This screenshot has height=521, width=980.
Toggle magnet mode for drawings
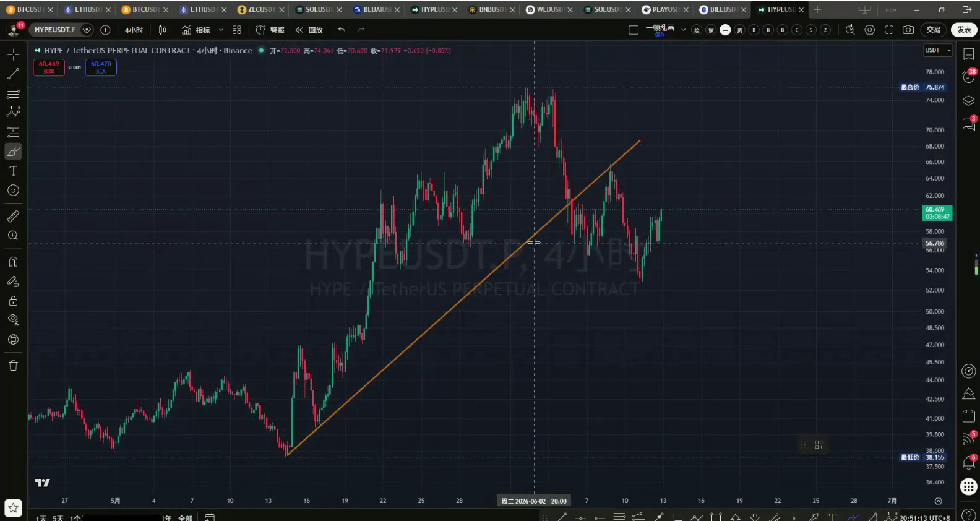click(x=13, y=262)
